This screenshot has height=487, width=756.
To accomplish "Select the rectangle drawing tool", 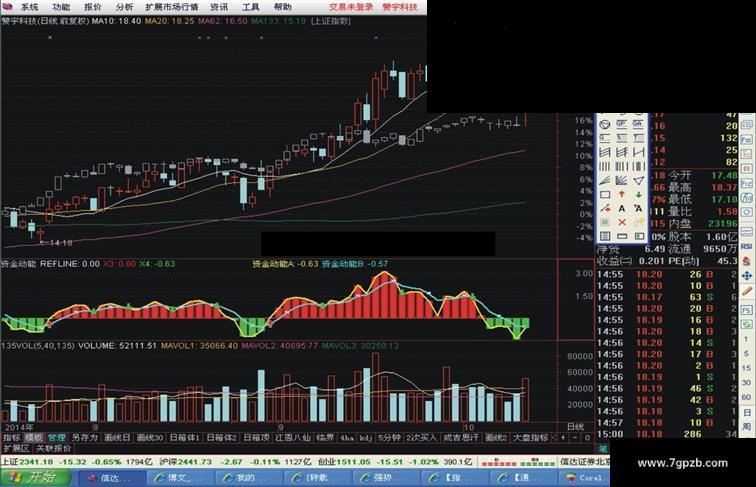I will click(x=605, y=195).
